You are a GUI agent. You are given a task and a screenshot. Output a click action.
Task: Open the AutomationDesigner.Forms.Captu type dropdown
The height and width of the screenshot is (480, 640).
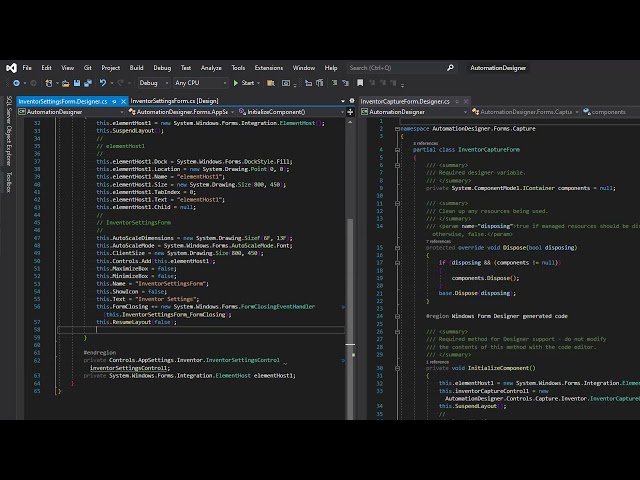point(525,112)
